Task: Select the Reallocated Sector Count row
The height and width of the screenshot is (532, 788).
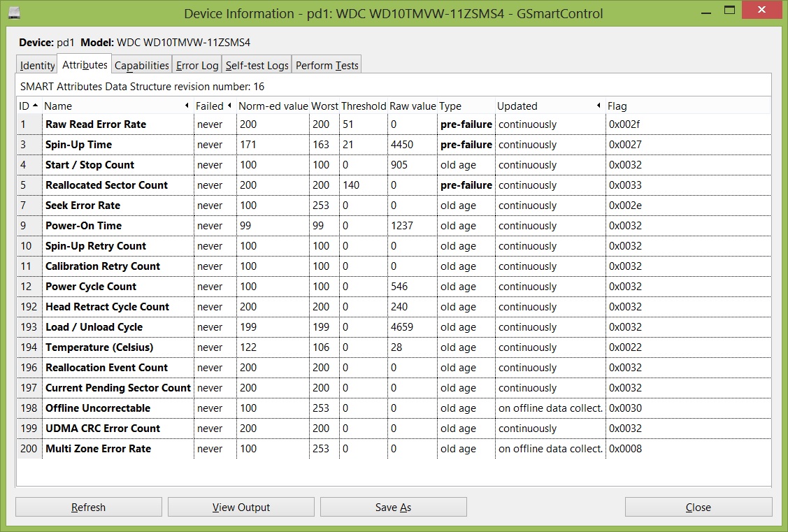Action: click(394, 185)
